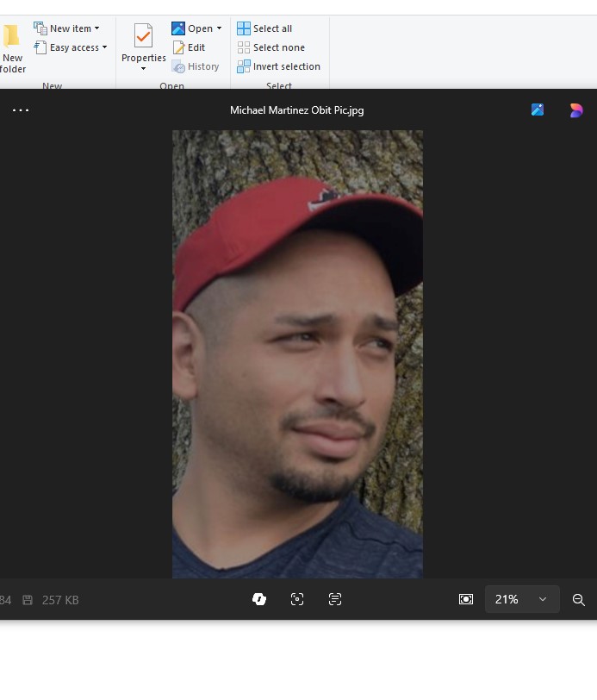The width and height of the screenshot is (597, 700).
Task: Click the Edit image icon in title bar
Action: coord(538,110)
